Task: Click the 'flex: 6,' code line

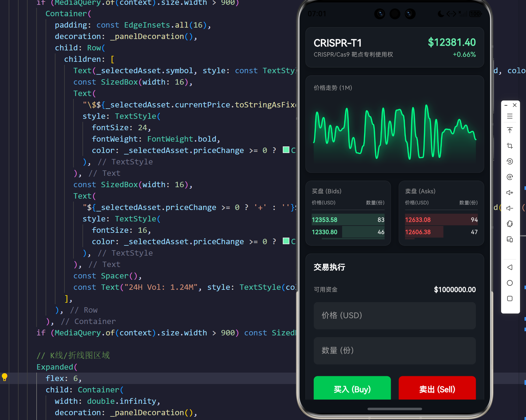Action: pos(64,379)
